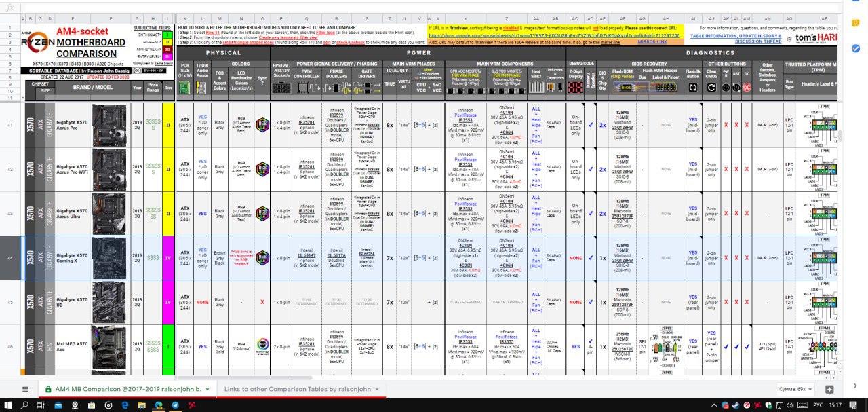Click the 2-Digit Display debug icon
This screenshot has height=412, width=868.
click(x=576, y=87)
